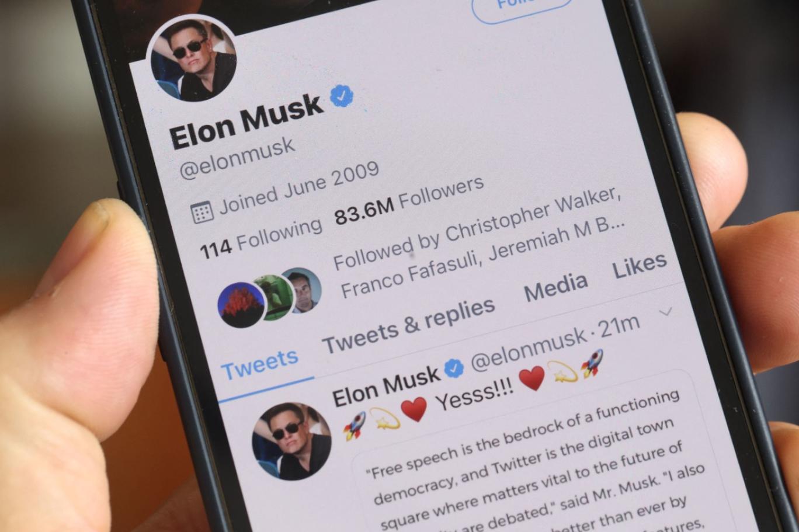Tap the red and blue mutual follower avatar
This screenshot has height=532, width=799.
coord(241,304)
